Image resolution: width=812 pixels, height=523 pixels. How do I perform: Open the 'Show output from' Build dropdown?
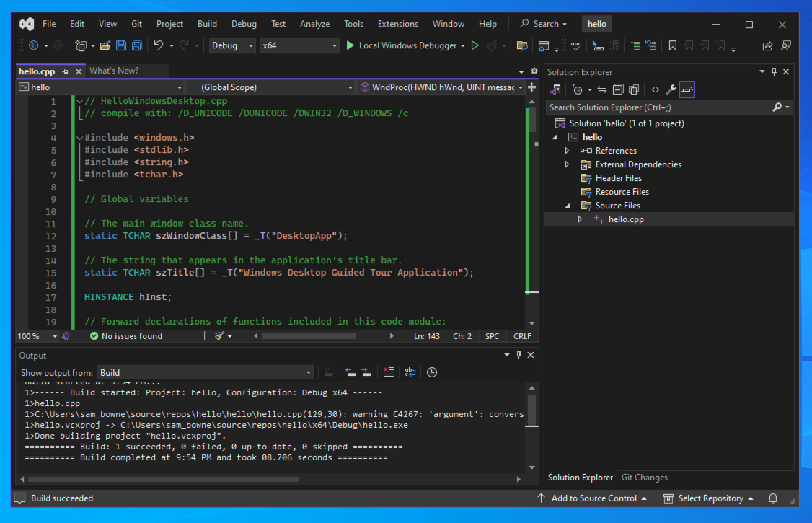tap(206, 373)
